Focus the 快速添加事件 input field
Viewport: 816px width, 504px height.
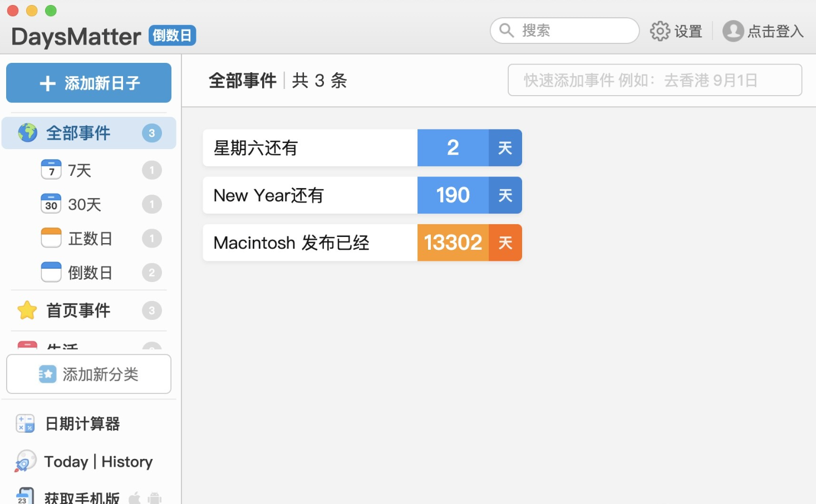coord(655,80)
